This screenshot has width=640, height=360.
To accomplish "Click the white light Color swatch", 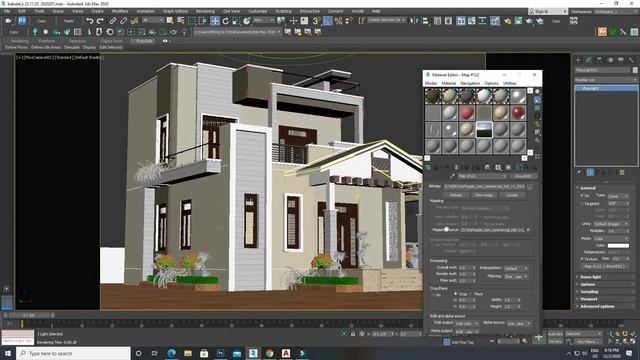I will [618, 245].
